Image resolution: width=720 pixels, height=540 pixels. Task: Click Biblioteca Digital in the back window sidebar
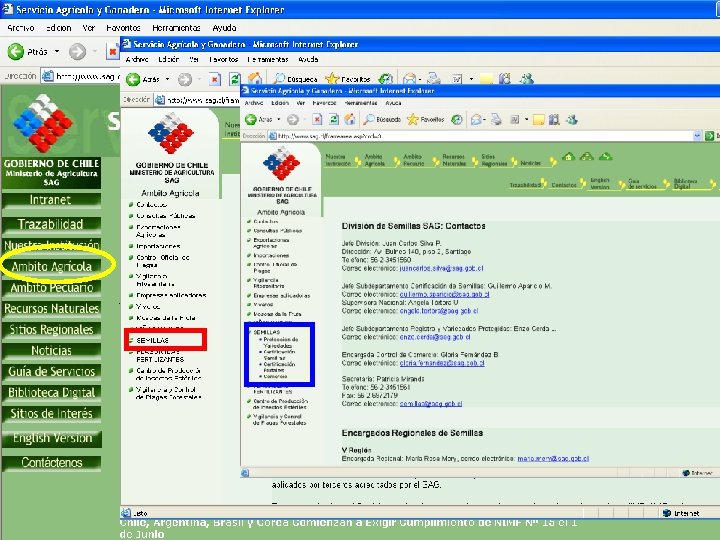51,393
